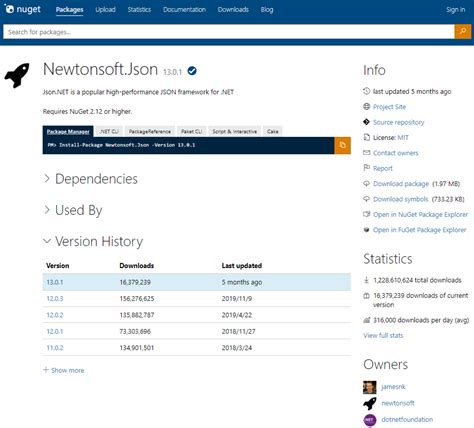Switch to the Paket CLI tab
The height and width of the screenshot is (428, 474).
point(191,131)
